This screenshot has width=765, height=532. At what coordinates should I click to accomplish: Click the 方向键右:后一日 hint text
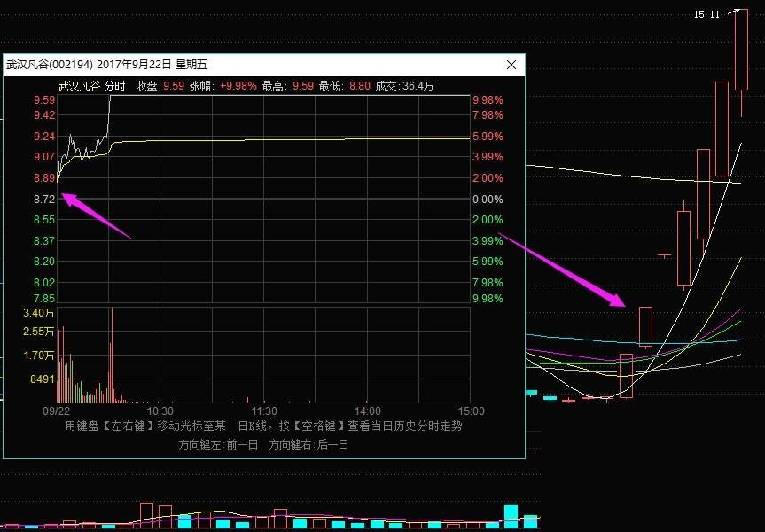[x=309, y=444]
